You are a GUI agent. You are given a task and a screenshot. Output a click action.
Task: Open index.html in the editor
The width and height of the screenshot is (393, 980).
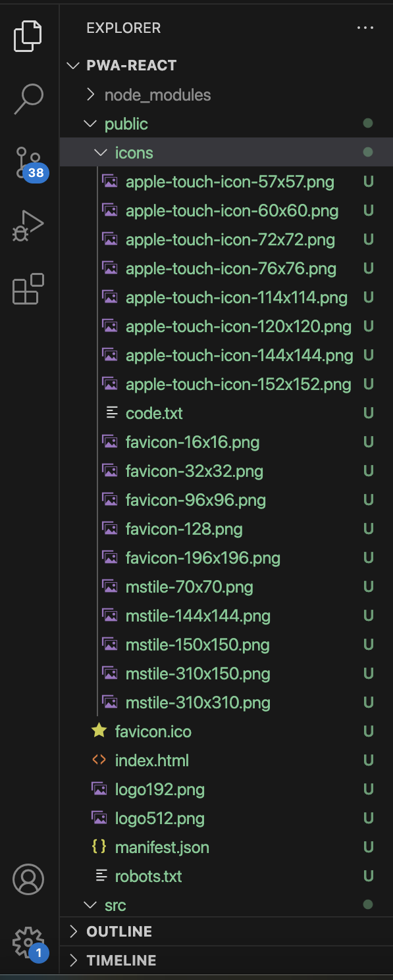(x=151, y=760)
